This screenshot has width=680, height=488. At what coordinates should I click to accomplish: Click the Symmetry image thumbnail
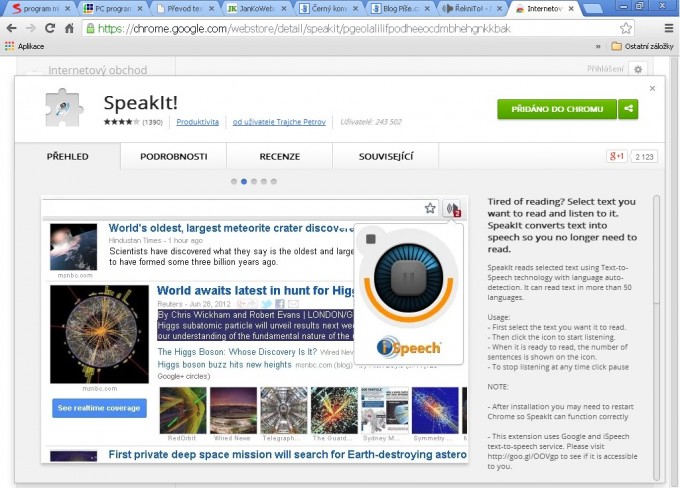435,410
